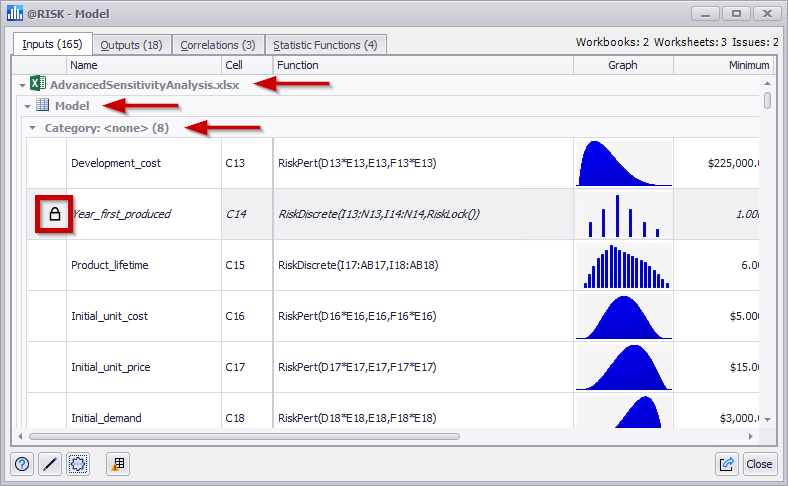The width and height of the screenshot is (788, 486).
Task: Click the @RISK app icon in title bar
Action: click(13, 14)
